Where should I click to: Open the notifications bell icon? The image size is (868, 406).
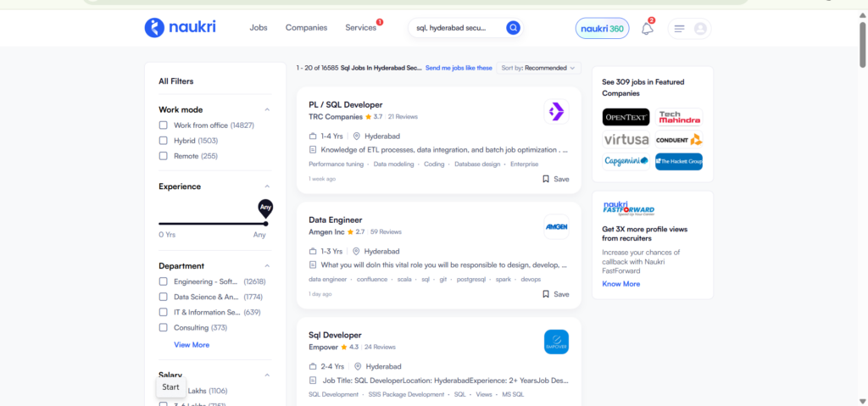pyautogui.click(x=647, y=29)
